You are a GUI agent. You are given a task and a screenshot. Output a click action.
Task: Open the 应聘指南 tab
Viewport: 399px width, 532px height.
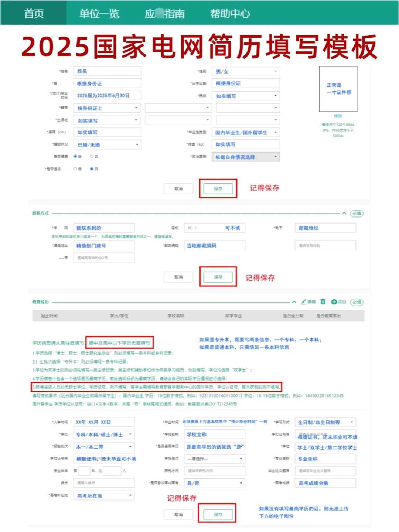click(x=165, y=13)
